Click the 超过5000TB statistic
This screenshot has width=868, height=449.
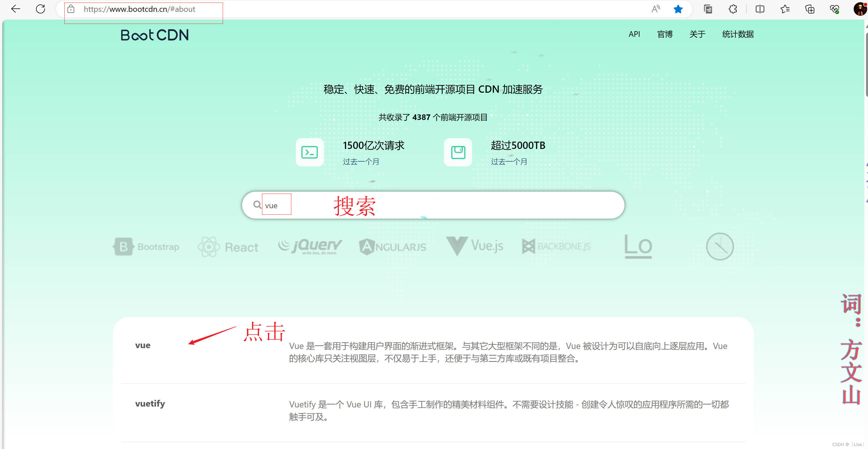(x=518, y=146)
